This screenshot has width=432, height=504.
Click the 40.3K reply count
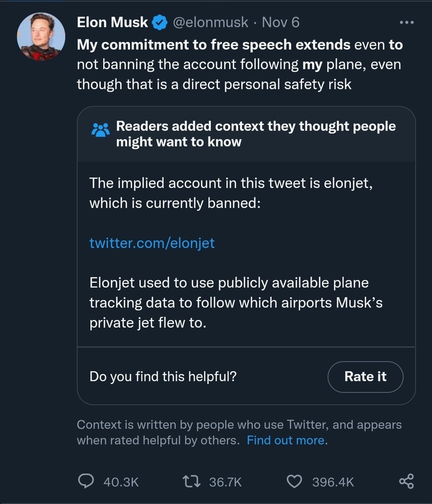[120, 482]
